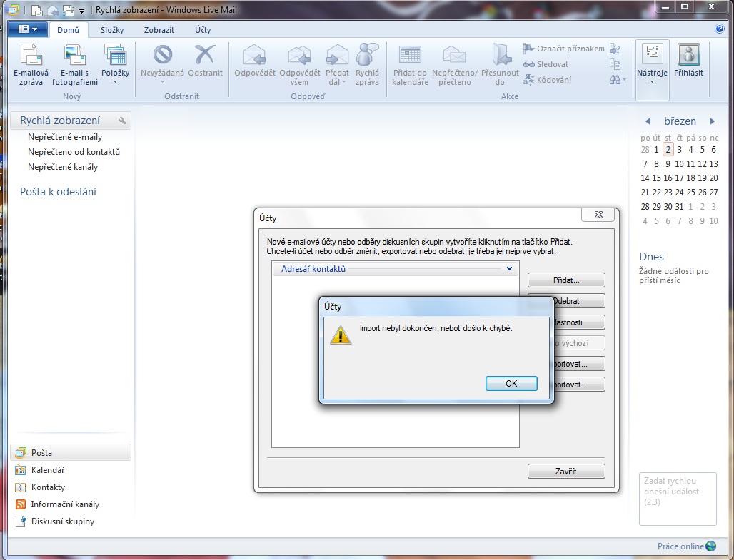The width and height of the screenshot is (734, 560).
Task: Select Nepřečtené e-maily quick view
Action: (64, 137)
